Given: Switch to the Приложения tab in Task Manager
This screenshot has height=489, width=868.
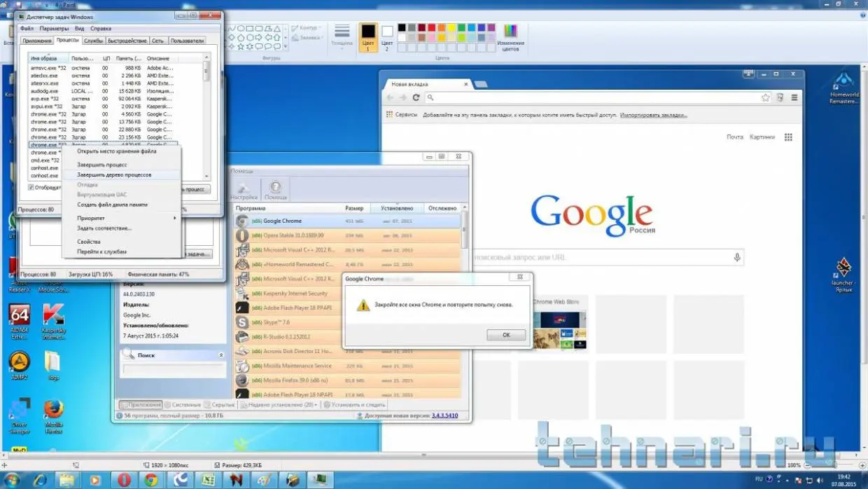Looking at the screenshot, I should (x=36, y=41).
